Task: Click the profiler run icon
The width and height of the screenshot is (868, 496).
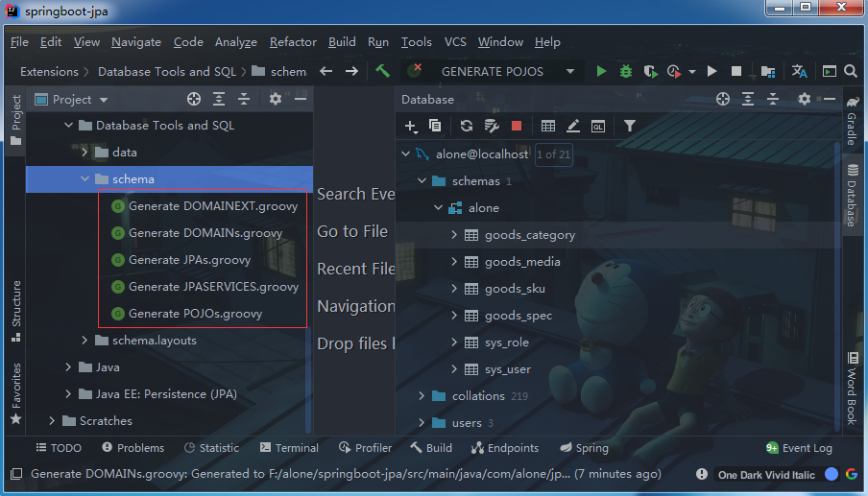Action: click(674, 71)
